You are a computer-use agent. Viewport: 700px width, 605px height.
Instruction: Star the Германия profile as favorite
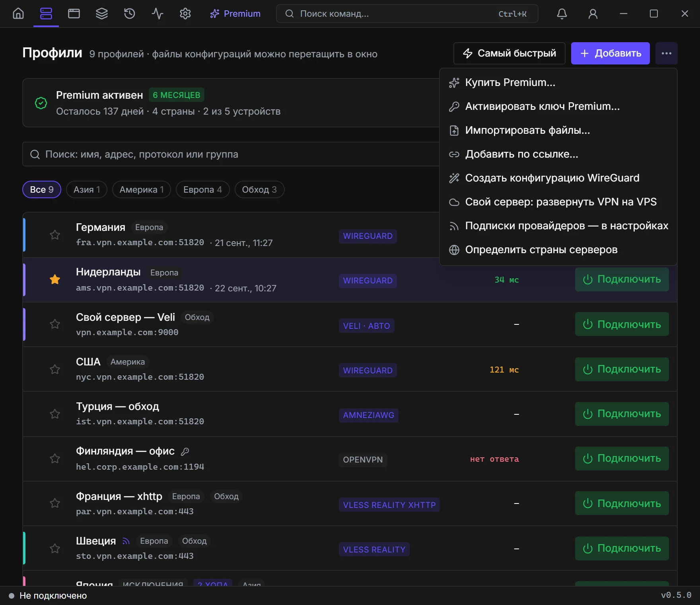(x=55, y=235)
